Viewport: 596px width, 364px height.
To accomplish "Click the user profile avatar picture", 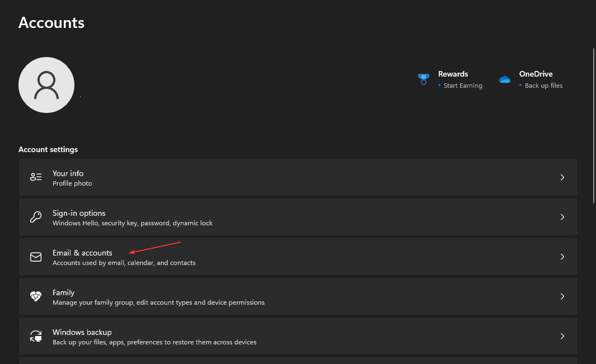I will click(x=46, y=85).
